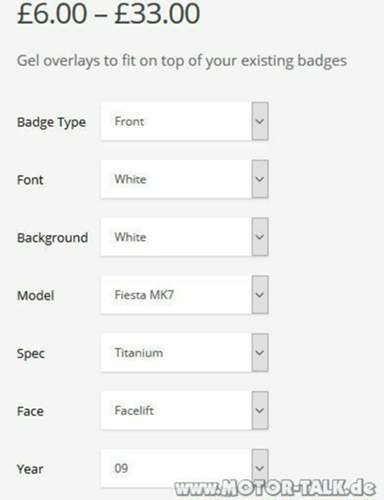Open the Year select showing 09
384x500 pixels.
point(184,468)
